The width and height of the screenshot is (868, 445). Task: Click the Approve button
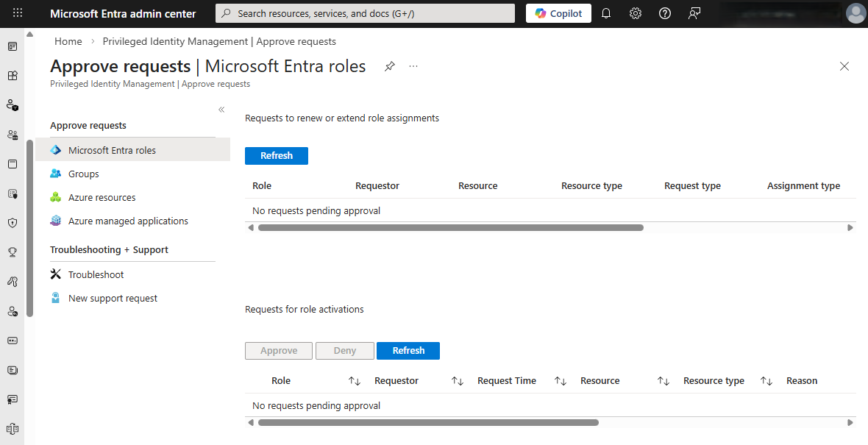tap(279, 350)
